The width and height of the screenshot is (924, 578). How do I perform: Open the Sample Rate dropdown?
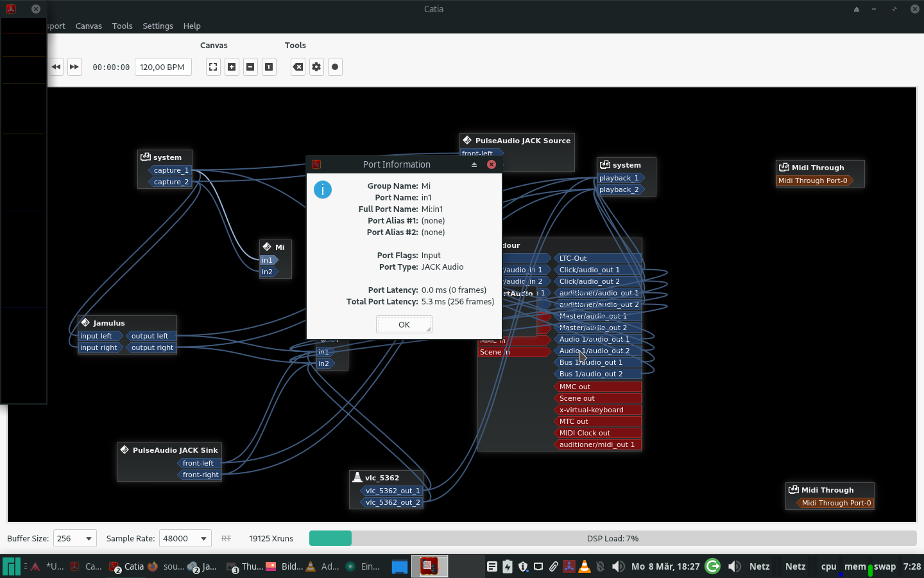[x=185, y=538]
